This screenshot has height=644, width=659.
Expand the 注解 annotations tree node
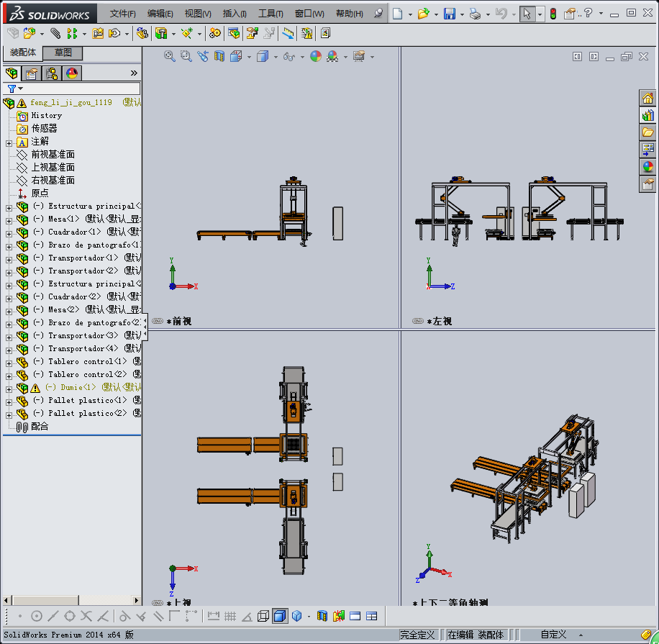(x=9, y=142)
